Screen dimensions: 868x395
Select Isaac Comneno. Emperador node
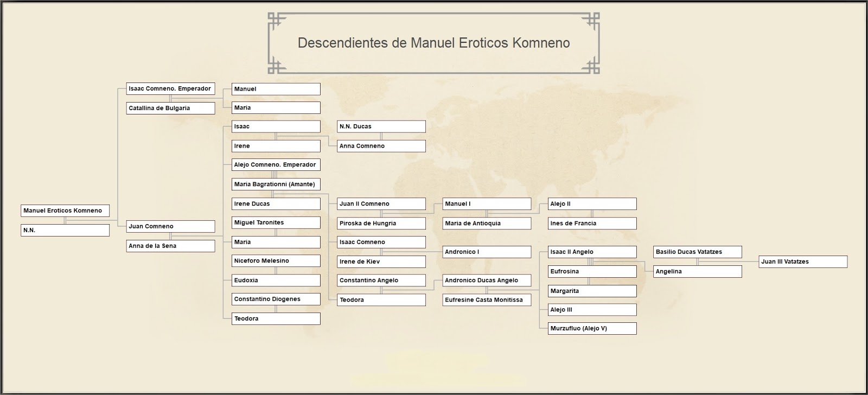click(x=170, y=88)
